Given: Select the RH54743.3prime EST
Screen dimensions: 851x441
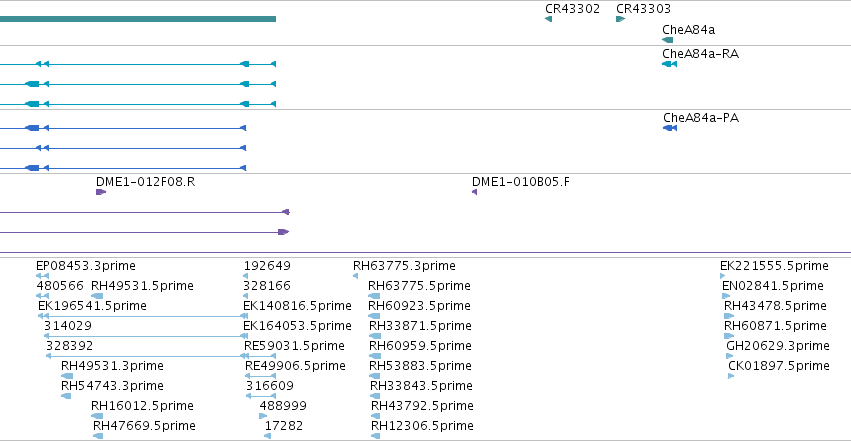Looking at the screenshot, I should pos(66,396).
